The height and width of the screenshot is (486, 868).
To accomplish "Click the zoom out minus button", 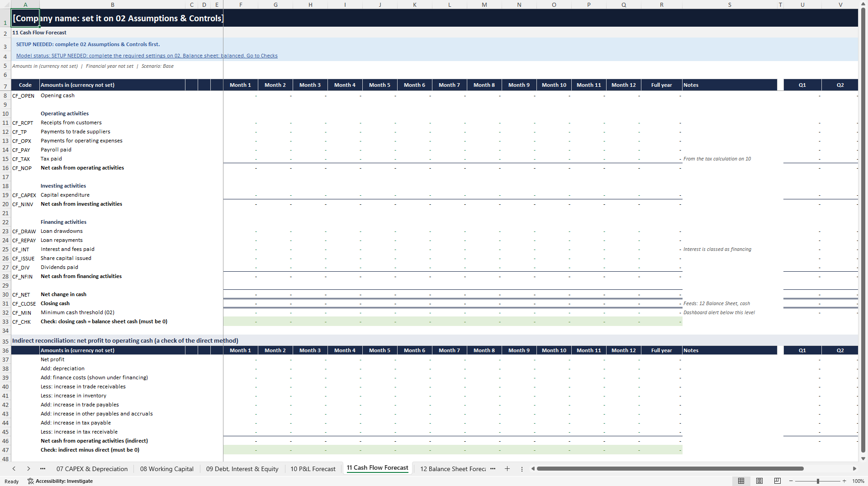I will pyautogui.click(x=791, y=481).
